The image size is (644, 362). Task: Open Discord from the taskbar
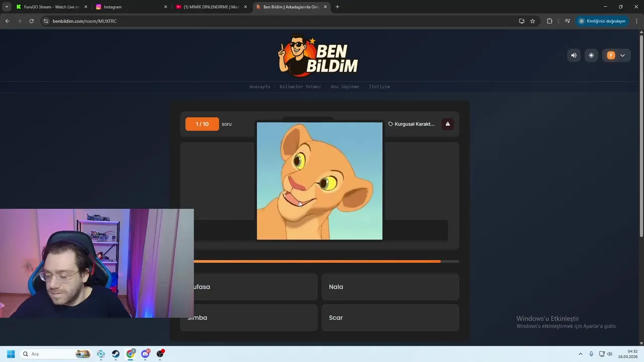(x=145, y=354)
